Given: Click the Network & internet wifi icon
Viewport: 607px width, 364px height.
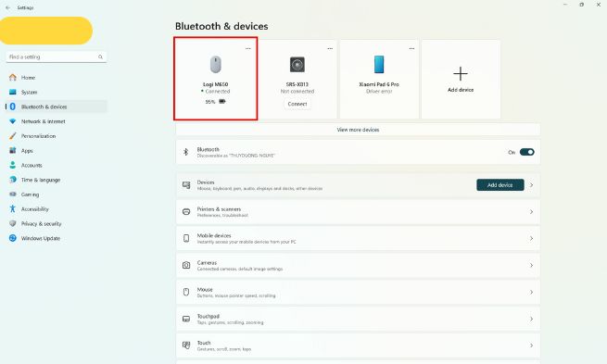Looking at the screenshot, I should pyautogui.click(x=13, y=121).
